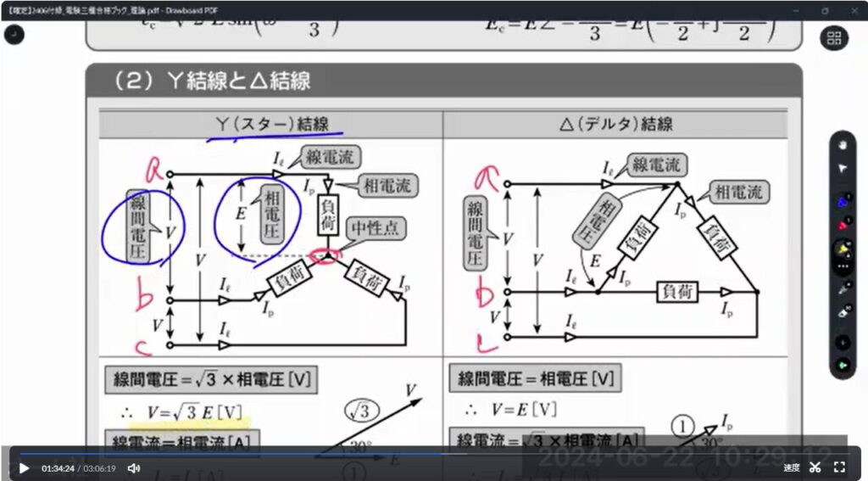
Task: Choose the red pen tool
Action: click(843, 226)
